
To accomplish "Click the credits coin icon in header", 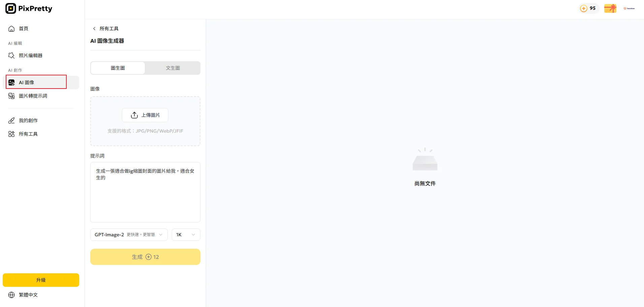I will click(584, 8).
